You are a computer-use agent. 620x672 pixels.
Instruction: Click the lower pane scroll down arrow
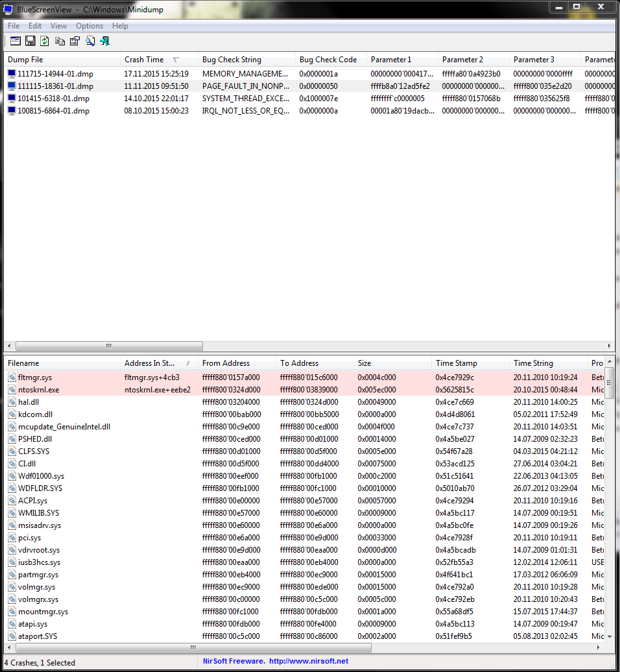pos(610,637)
